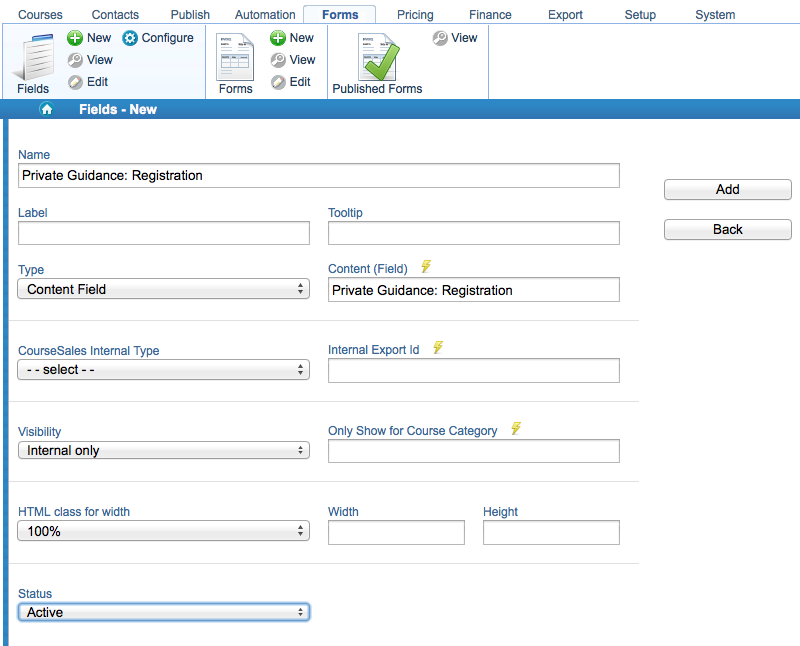Open the Publish tab
The width and height of the screenshot is (800, 646).
click(x=190, y=15)
